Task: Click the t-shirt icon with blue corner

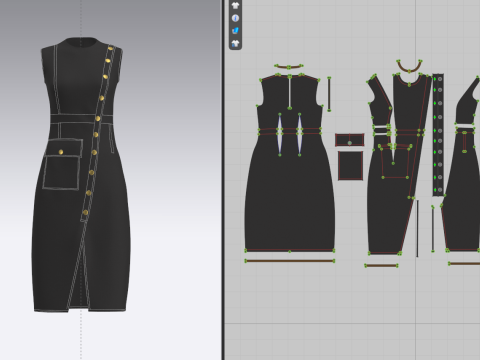Action: click(235, 43)
